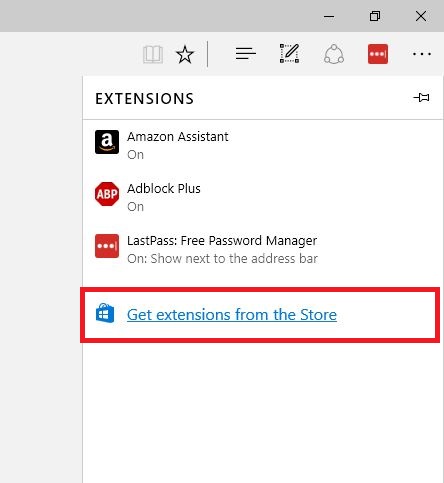This screenshot has height=483, width=444.
Task: Click the Adblock Plus ABP icon
Action: 107,194
